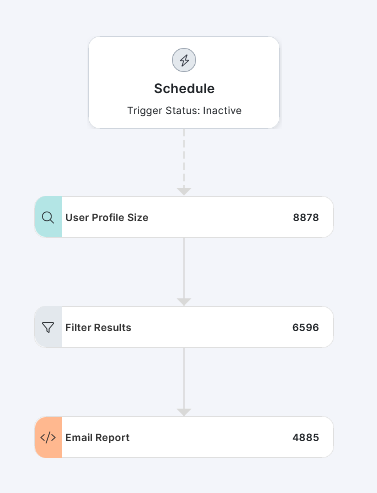Click dashed connector below Schedule node
Screen dimensions: 377x493
pyautogui.click(x=184, y=159)
